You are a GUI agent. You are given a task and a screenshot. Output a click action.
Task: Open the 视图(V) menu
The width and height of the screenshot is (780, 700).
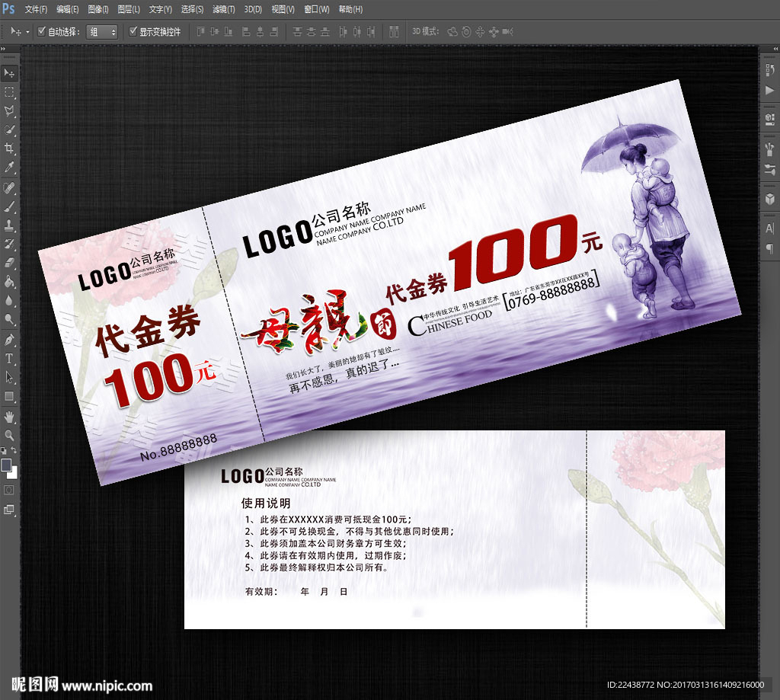[283, 9]
